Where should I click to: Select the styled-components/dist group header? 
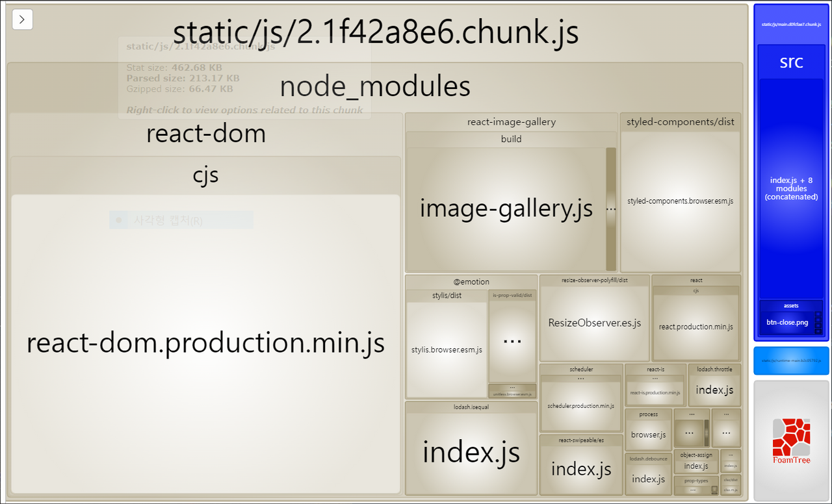point(681,121)
